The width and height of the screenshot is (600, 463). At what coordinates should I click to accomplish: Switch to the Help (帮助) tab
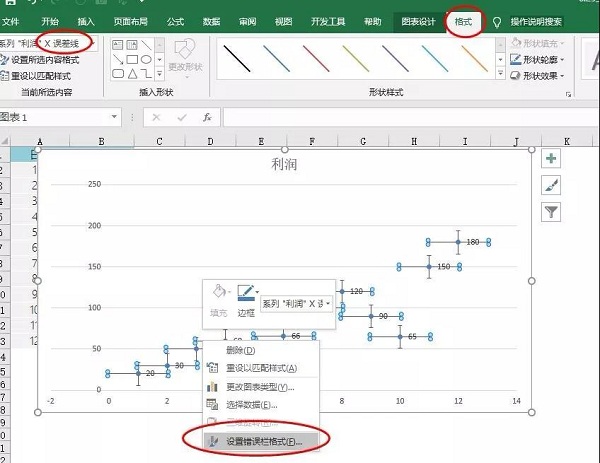coord(373,22)
